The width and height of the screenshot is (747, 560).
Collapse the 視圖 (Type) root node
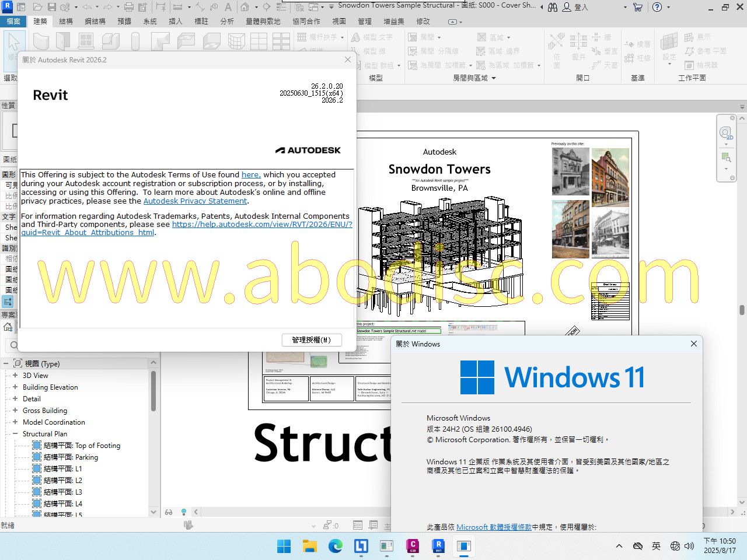(x=6, y=363)
